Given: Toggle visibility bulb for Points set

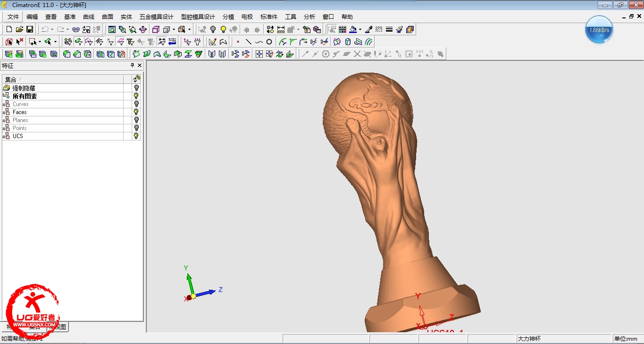Looking at the screenshot, I should (x=136, y=128).
